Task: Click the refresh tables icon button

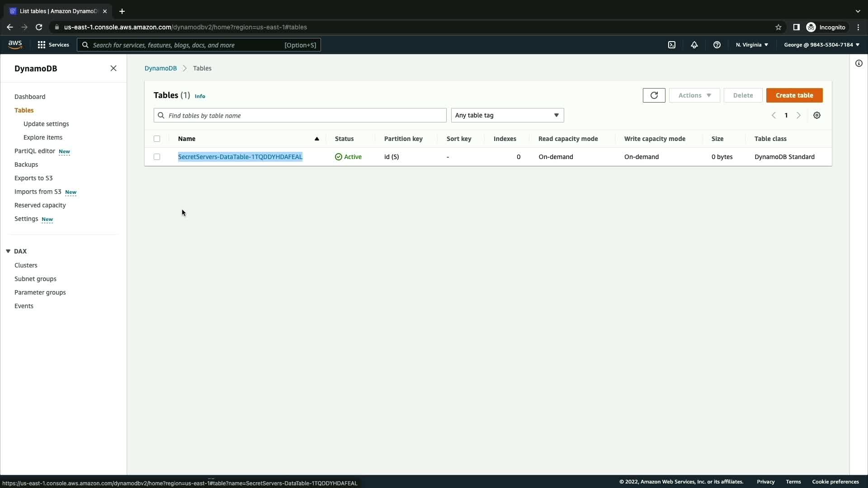Action: point(654,95)
